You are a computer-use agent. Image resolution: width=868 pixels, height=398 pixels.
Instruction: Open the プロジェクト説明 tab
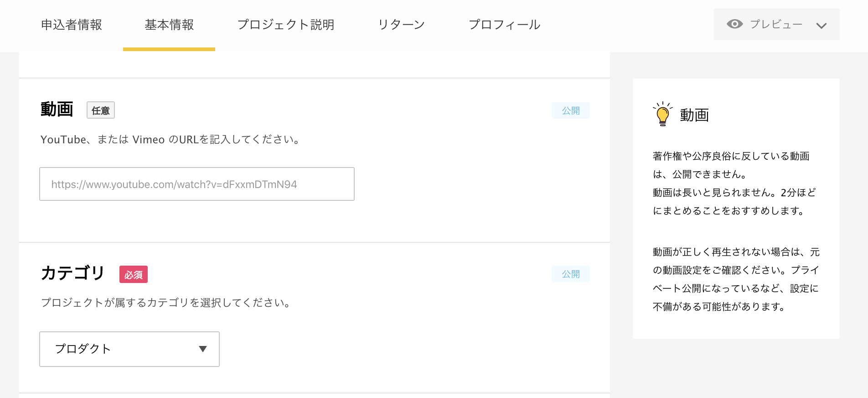(x=286, y=25)
